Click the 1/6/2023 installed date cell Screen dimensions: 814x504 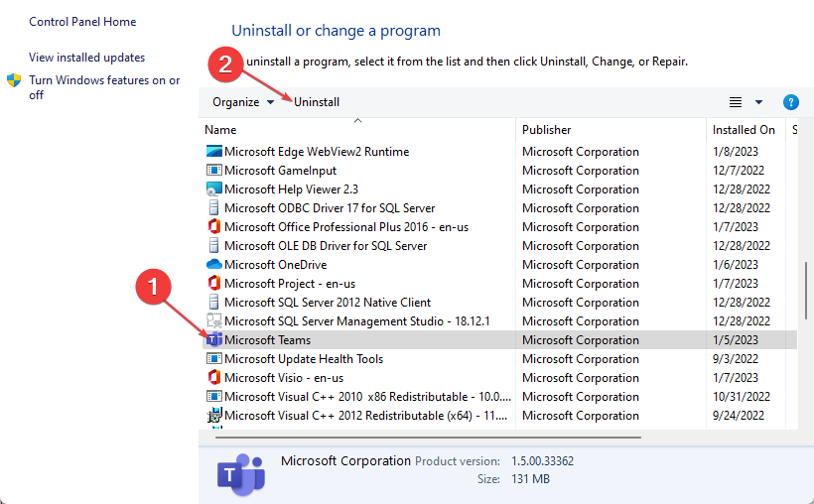point(736,265)
